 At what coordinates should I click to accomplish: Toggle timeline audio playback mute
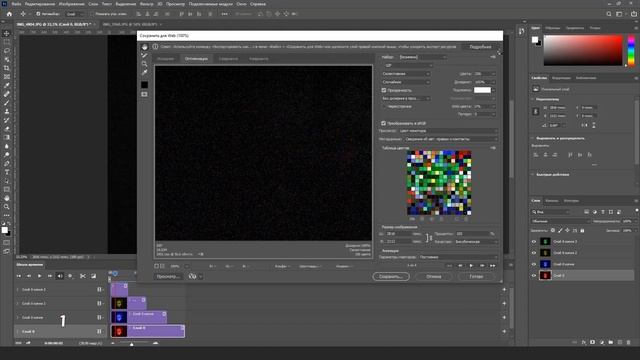point(60,276)
